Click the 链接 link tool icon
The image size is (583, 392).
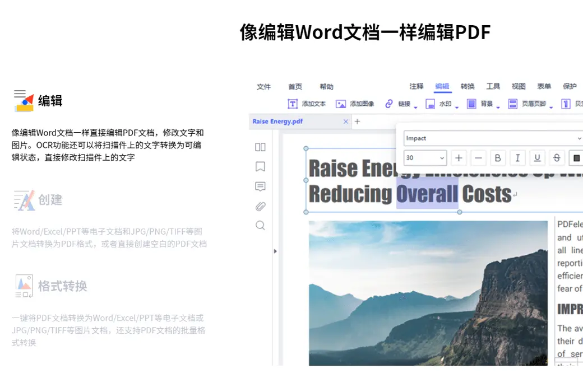(389, 104)
